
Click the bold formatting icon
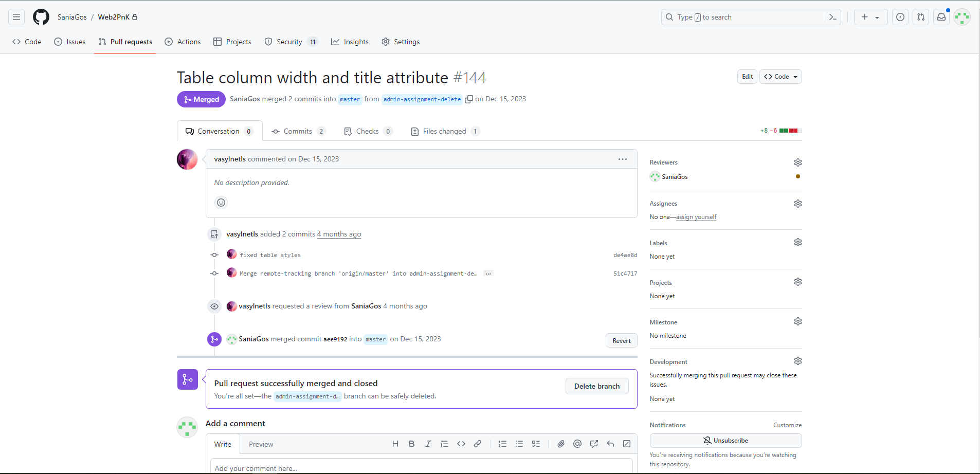[x=411, y=444]
